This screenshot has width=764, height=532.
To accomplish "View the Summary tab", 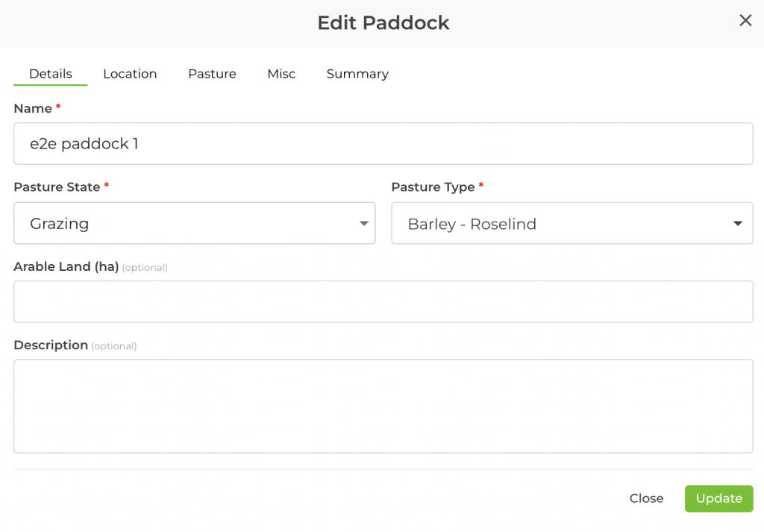I will point(357,74).
